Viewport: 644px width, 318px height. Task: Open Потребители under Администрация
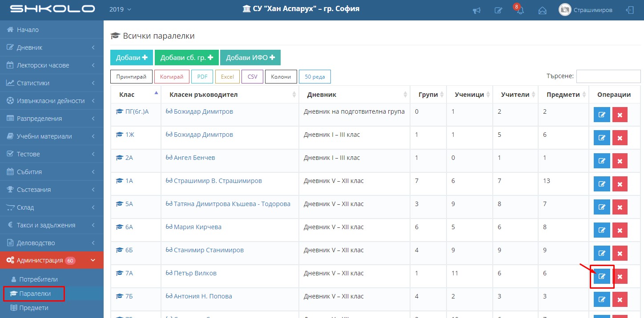(52, 279)
